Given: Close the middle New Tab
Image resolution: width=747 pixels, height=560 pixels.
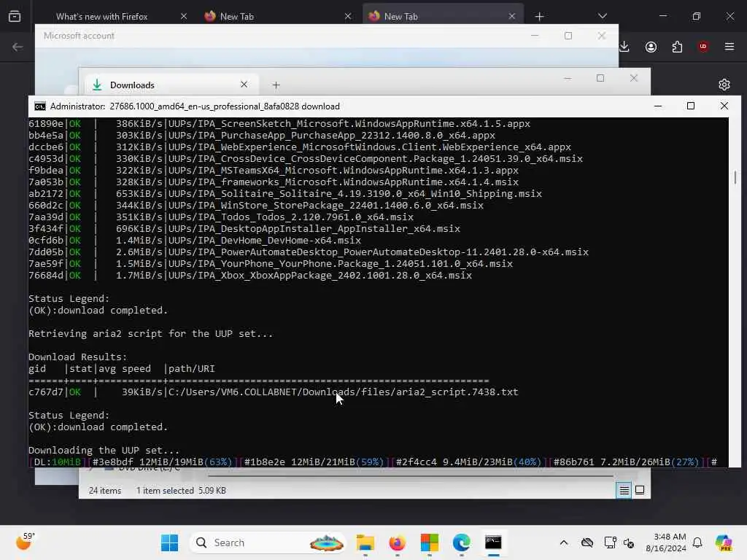Looking at the screenshot, I should pos(348,16).
